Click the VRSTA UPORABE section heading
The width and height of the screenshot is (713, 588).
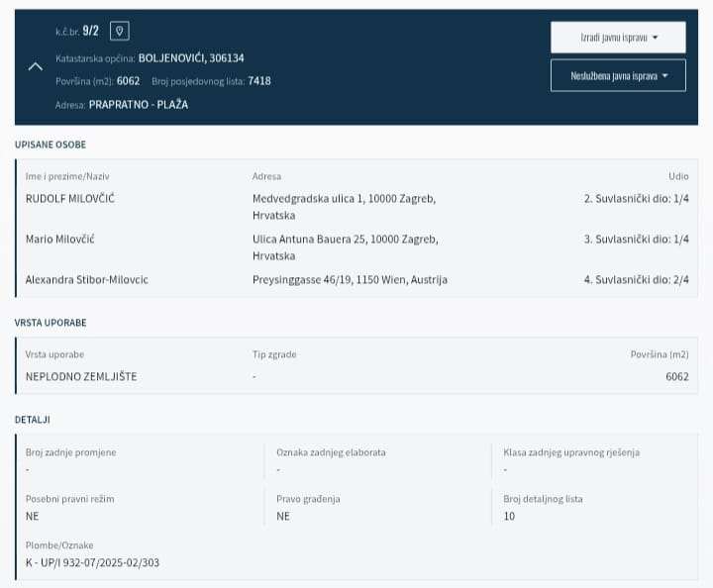tap(51, 323)
